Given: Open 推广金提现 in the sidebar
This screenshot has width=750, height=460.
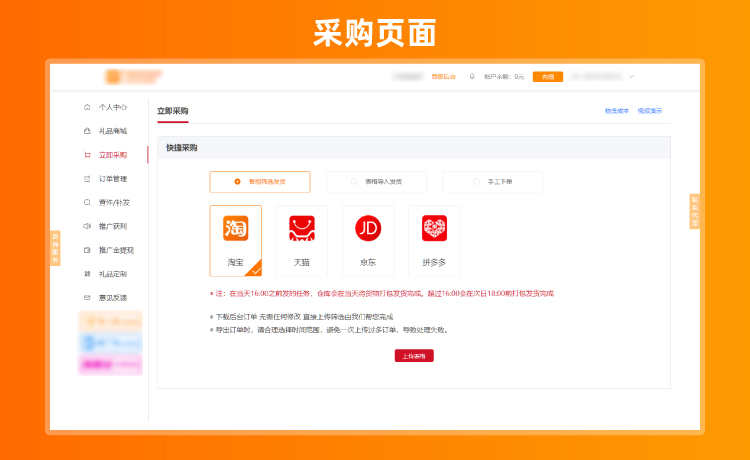Looking at the screenshot, I should pos(116,250).
